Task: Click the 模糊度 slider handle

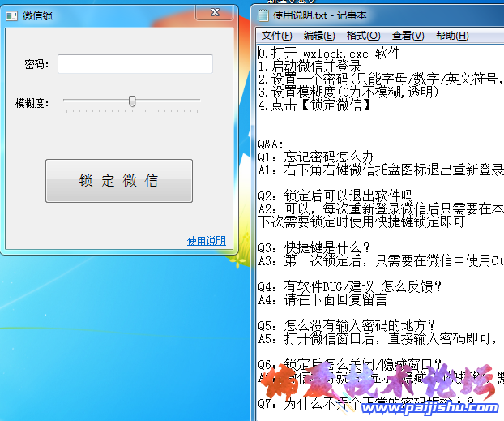Action: pyautogui.click(x=131, y=101)
